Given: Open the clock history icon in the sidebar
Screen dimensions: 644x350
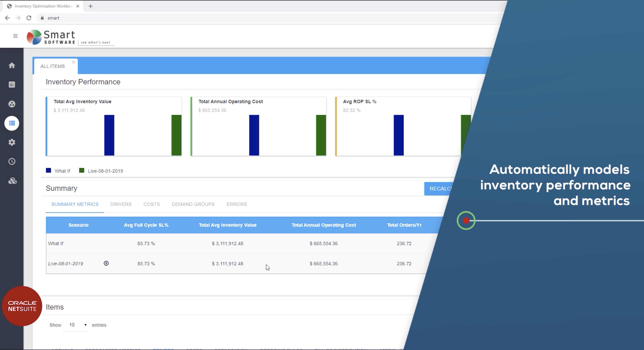Looking at the screenshot, I should click(x=11, y=161).
